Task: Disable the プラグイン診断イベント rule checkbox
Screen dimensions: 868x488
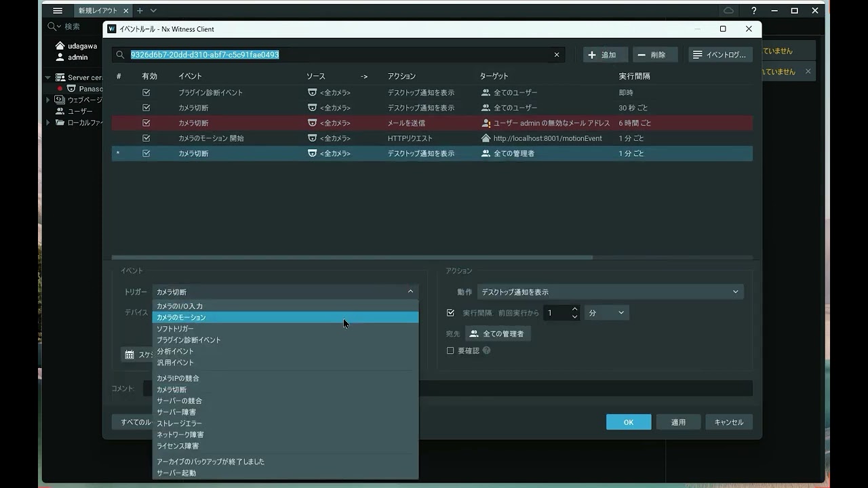Action: click(x=146, y=92)
